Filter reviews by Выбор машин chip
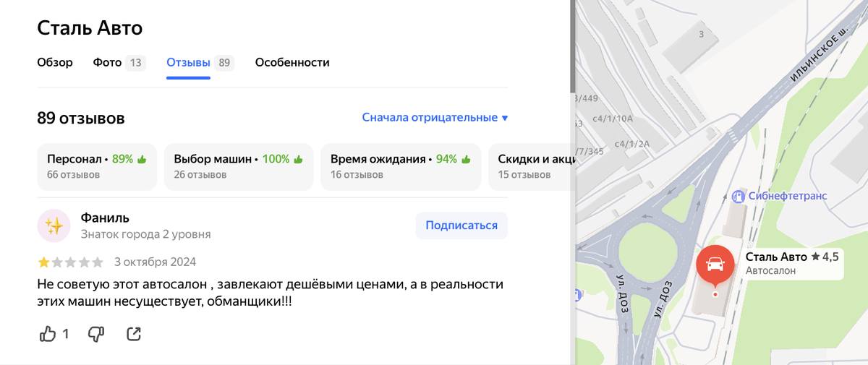This screenshot has width=868, height=365. pyautogui.click(x=239, y=166)
